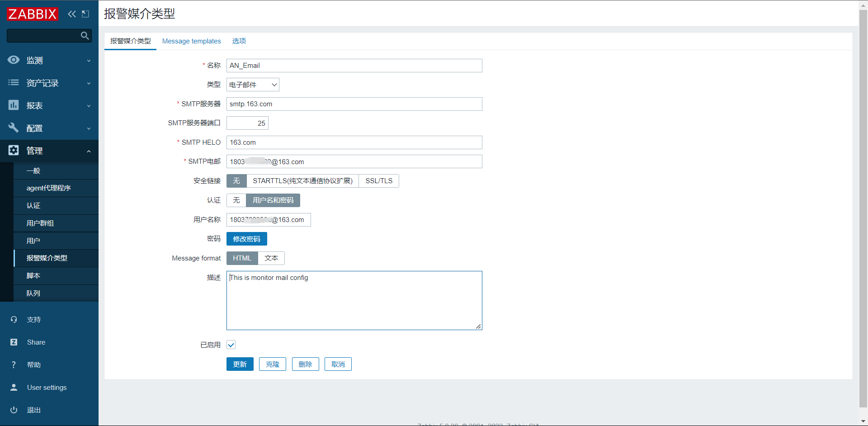This screenshot has width=868, height=426.
Task: Click the ZABBIX logo
Action: (x=33, y=14)
